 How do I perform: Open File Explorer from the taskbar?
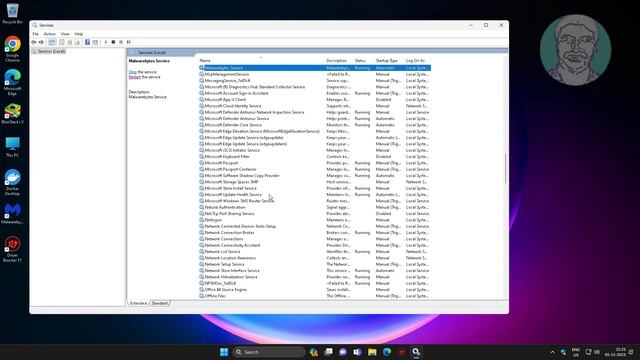point(372,352)
